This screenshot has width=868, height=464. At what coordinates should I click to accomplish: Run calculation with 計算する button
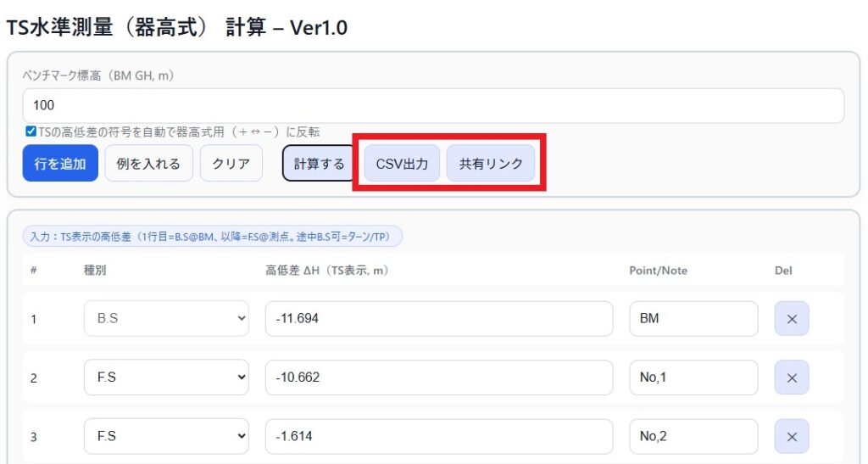[x=319, y=164]
